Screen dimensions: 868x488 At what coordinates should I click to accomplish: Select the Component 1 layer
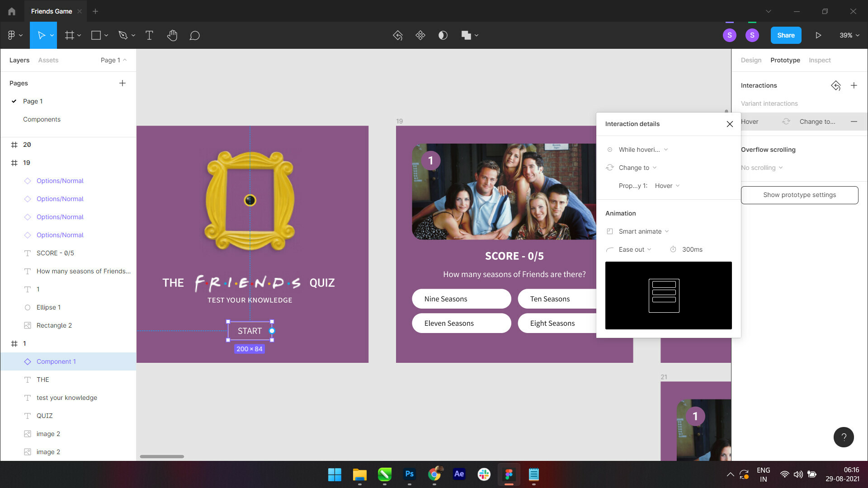click(x=68, y=361)
